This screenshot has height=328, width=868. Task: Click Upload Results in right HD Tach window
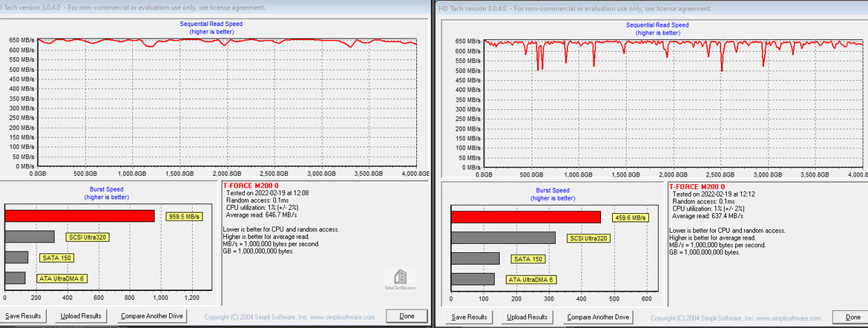pos(527,317)
